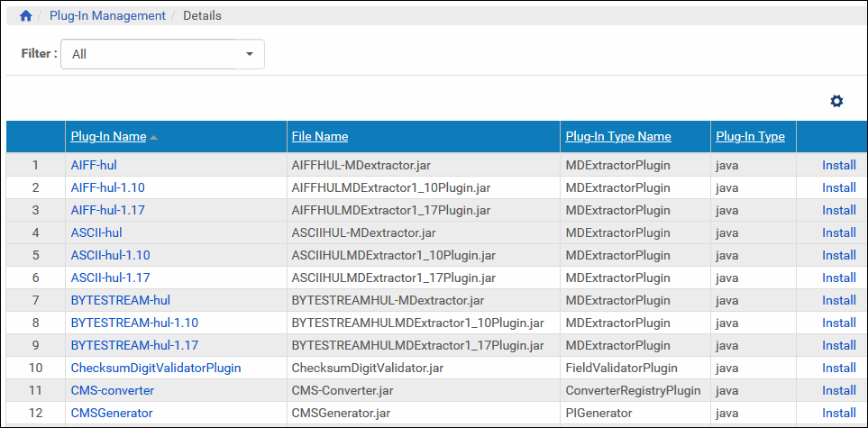Screen dimensions: 868x428
Task: Open the CMS-converter plug-in link
Action: point(113,390)
